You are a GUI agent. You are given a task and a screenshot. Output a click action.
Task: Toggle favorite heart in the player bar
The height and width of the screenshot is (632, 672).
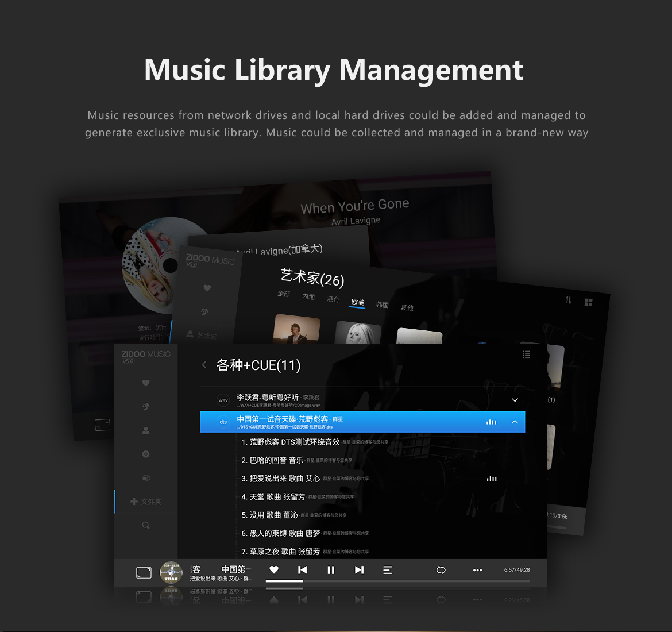pyautogui.click(x=274, y=570)
